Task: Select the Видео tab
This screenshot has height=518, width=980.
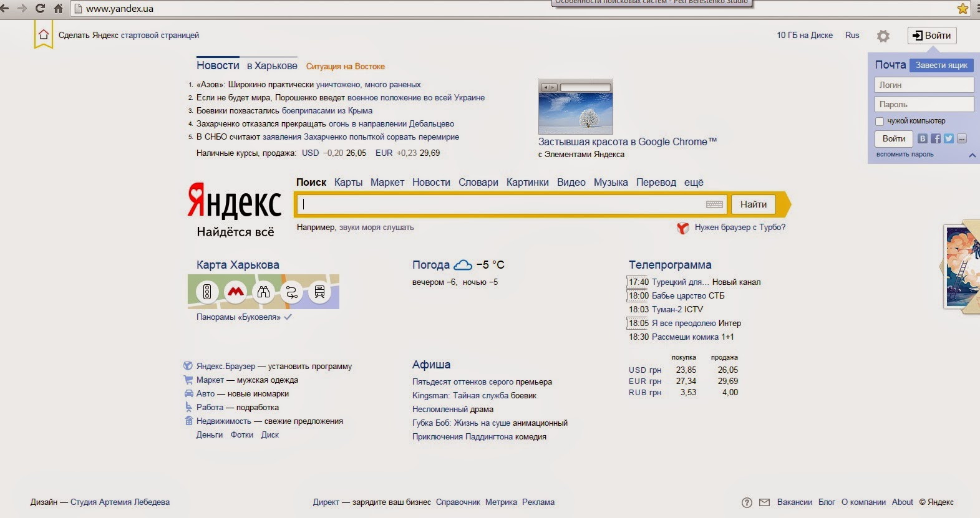Action: [571, 182]
